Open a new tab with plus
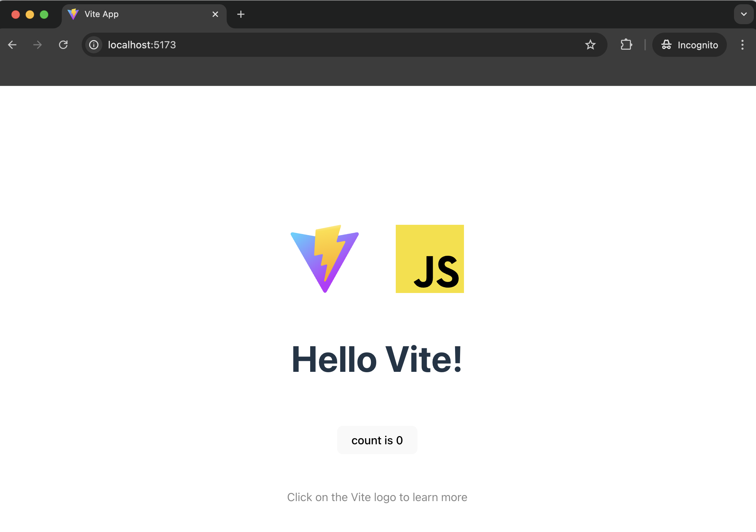This screenshot has width=756, height=532. pos(241,14)
